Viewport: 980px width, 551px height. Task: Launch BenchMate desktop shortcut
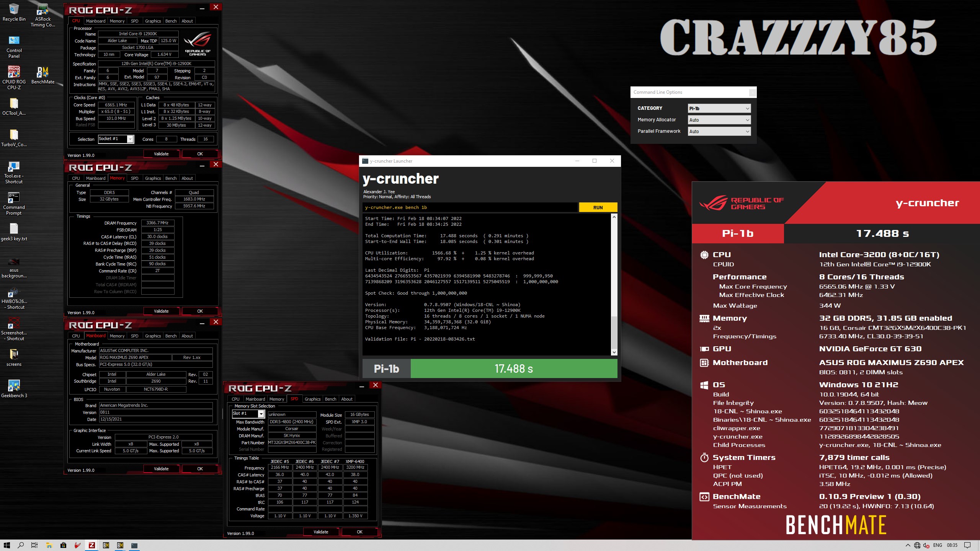pos(42,75)
